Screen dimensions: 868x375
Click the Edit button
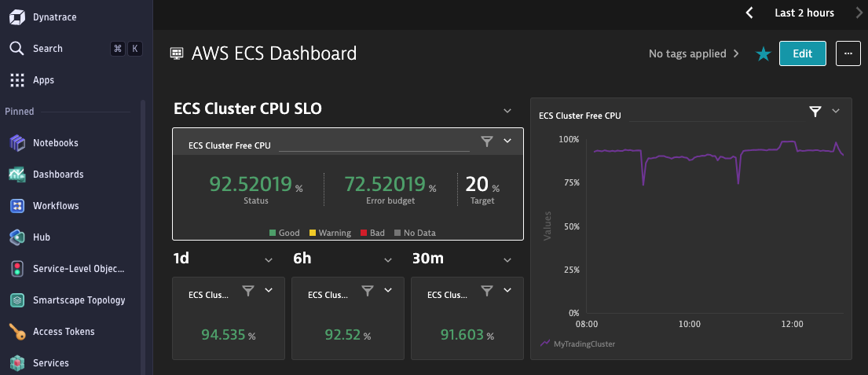(x=802, y=53)
